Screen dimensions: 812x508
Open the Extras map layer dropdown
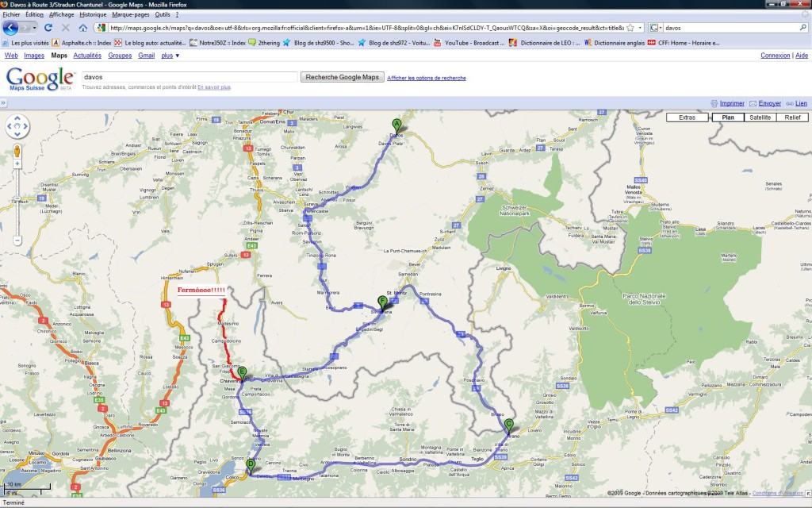pos(687,117)
